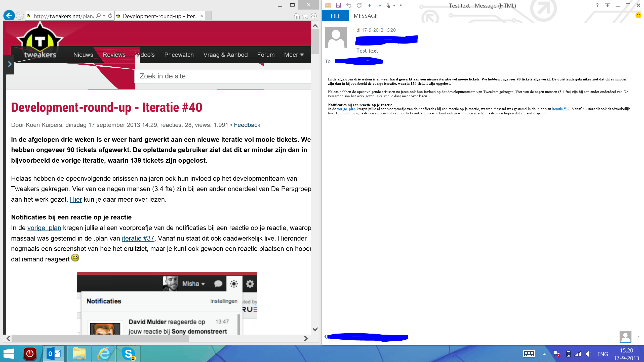Image resolution: width=644 pixels, height=362 pixels.
Task: Open the IE Home button
Action: [297, 16]
